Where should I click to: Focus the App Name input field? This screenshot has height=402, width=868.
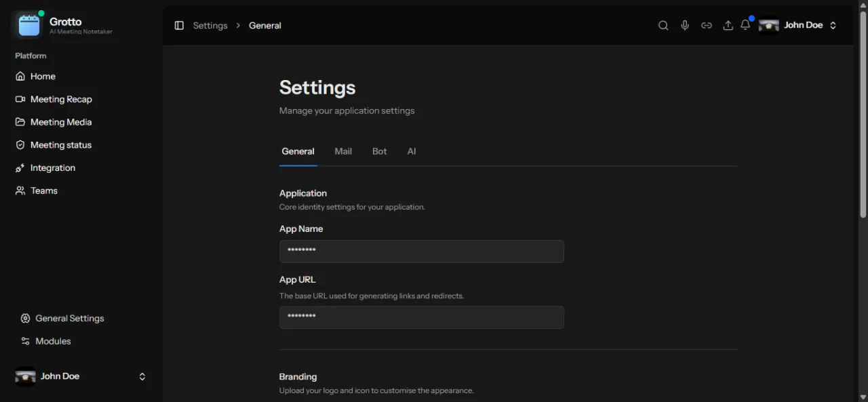pos(422,251)
